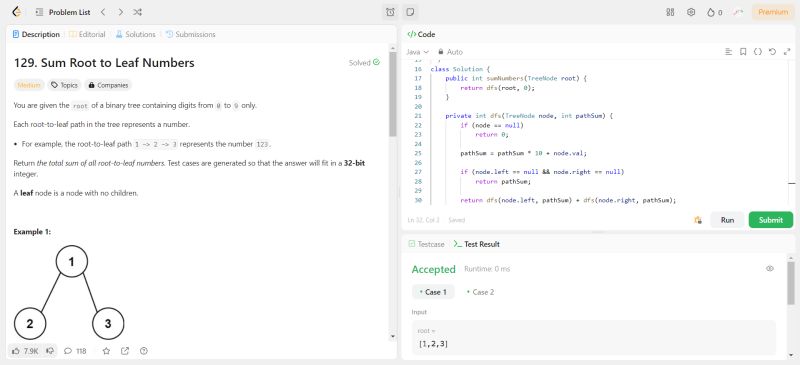The image size is (800, 365).
Task: Expand the Companies tag
Action: (107, 85)
